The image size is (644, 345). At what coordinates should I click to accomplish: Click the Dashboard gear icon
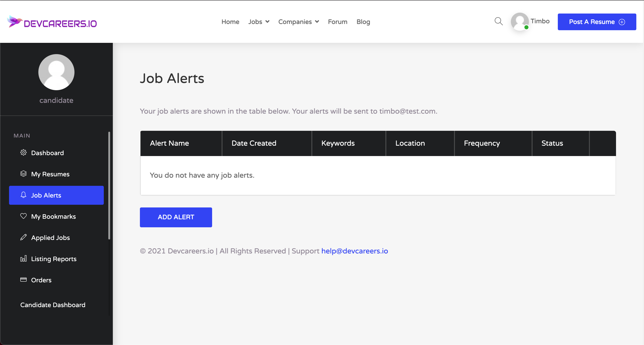23,152
